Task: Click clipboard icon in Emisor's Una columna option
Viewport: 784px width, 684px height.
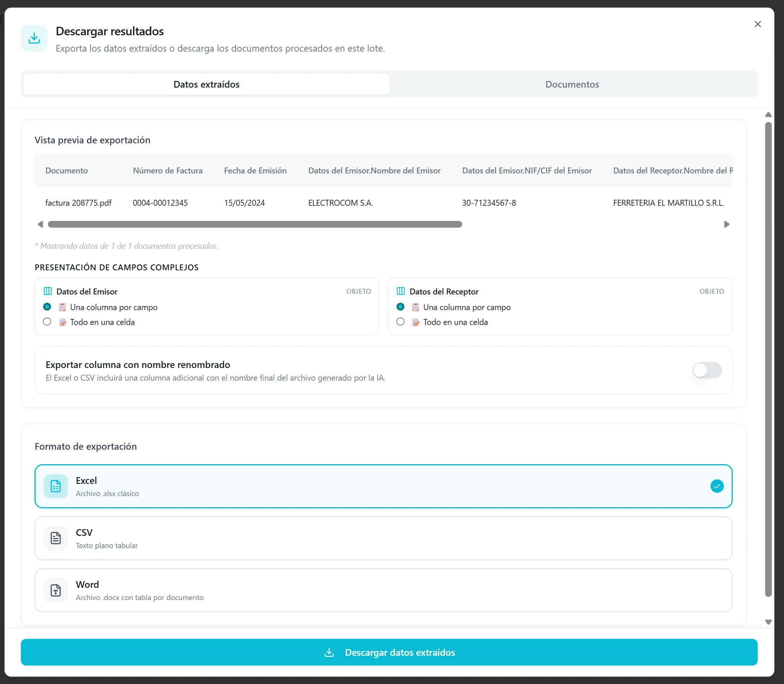Action: coord(63,307)
